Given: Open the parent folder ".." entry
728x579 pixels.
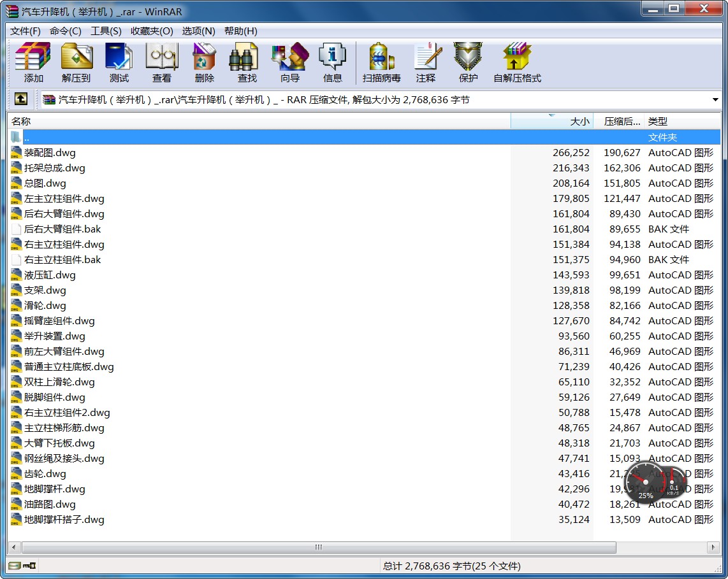Looking at the screenshot, I should pyautogui.click(x=26, y=138).
